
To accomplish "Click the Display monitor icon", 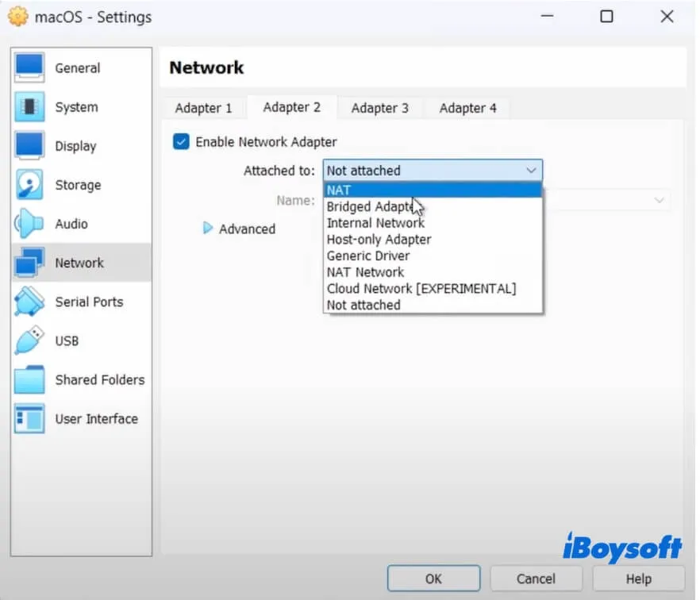I will click(29, 146).
